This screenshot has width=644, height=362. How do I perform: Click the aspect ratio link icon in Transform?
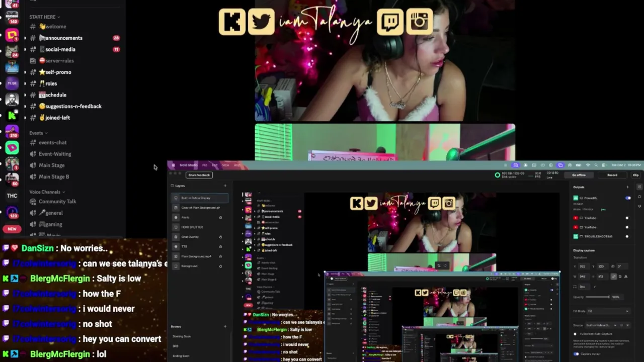(x=613, y=276)
